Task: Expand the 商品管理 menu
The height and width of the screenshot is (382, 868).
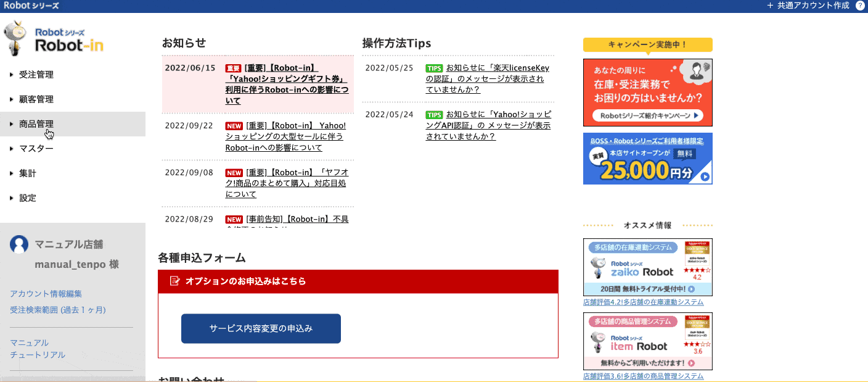Action: pyautogui.click(x=36, y=124)
